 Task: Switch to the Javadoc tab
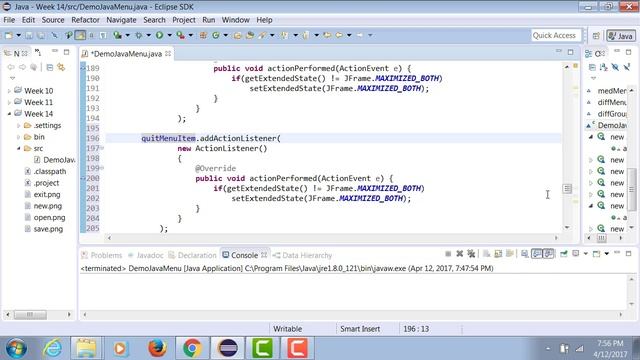(145, 255)
